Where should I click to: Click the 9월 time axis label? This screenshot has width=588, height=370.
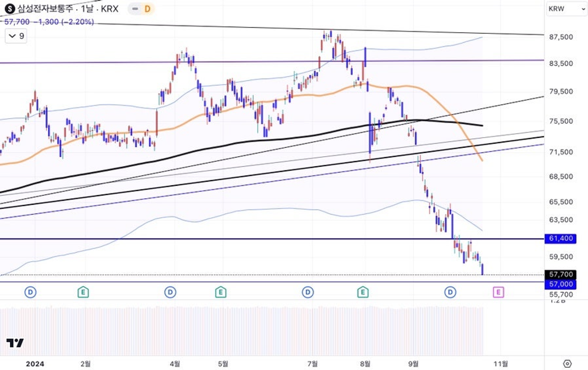(x=414, y=364)
